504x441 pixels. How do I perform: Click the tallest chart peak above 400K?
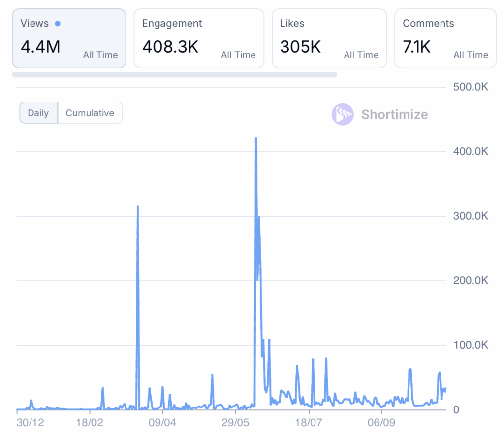pyautogui.click(x=256, y=139)
